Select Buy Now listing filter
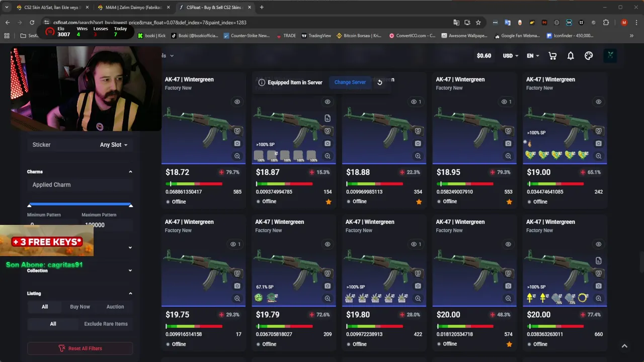Screen dimensions: 644x362 coord(80,307)
